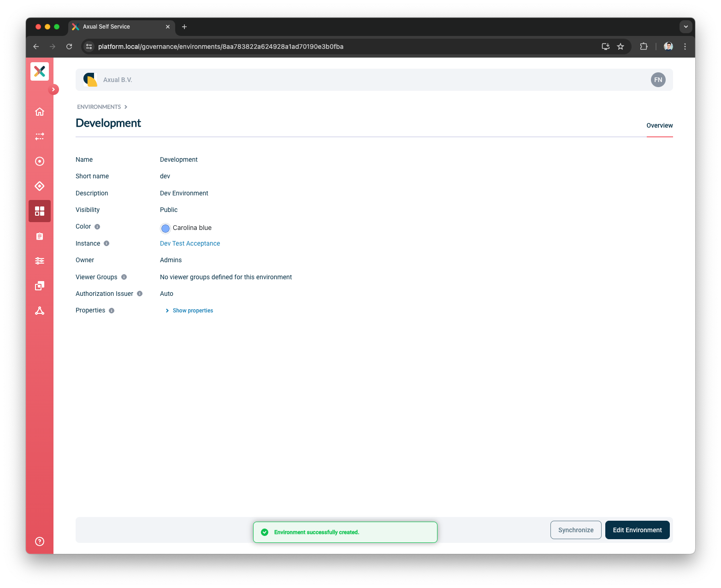Open the audit clipboard icon
The image size is (721, 588).
pyautogui.click(x=39, y=236)
